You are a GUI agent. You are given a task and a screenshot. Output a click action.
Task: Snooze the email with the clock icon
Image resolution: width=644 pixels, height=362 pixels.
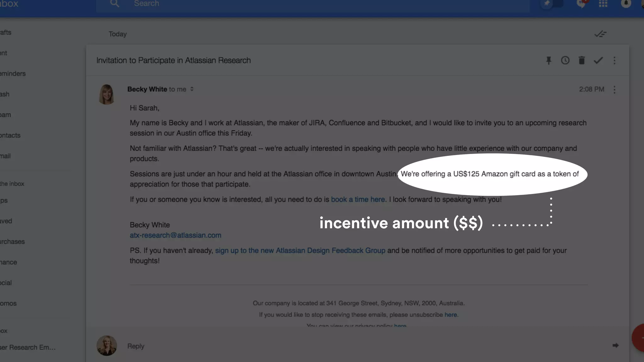[x=565, y=60]
